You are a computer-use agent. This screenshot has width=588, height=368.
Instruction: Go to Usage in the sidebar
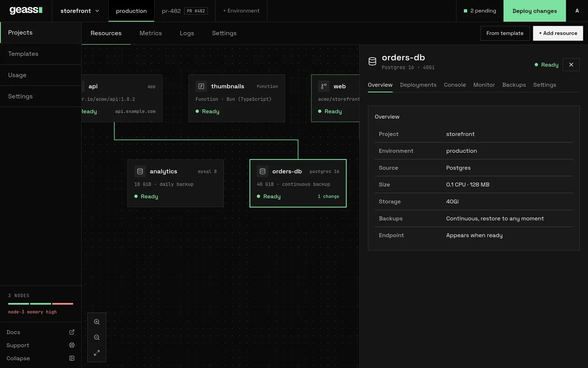coord(40,75)
